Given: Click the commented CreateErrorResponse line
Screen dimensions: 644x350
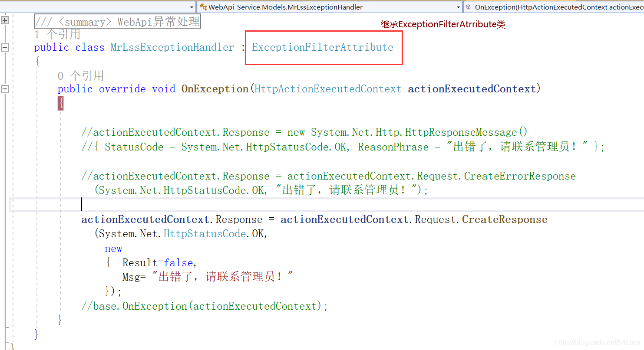Looking at the screenshot, I should click(328, 176).
